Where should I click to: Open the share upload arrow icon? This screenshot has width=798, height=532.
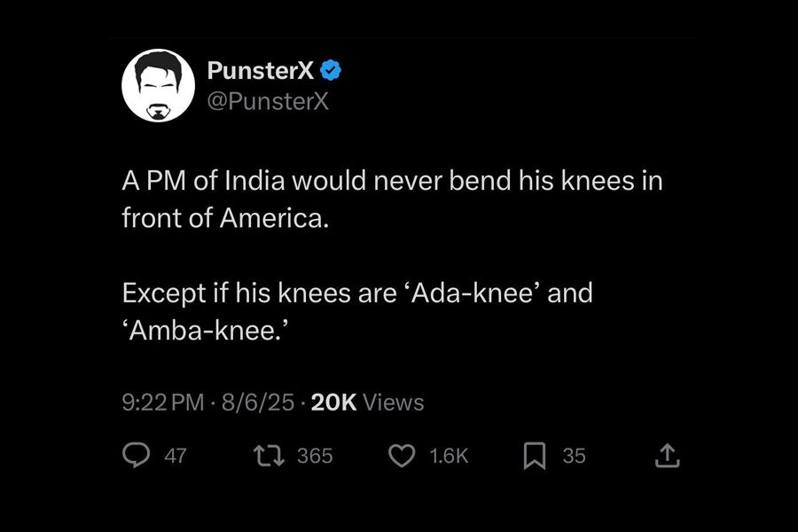[667, 456]
